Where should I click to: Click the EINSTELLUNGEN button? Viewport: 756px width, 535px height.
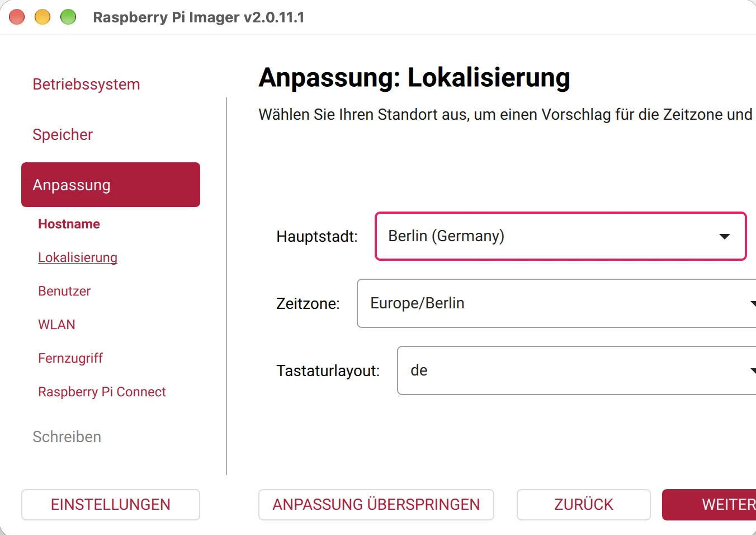(x=111, y=505)
